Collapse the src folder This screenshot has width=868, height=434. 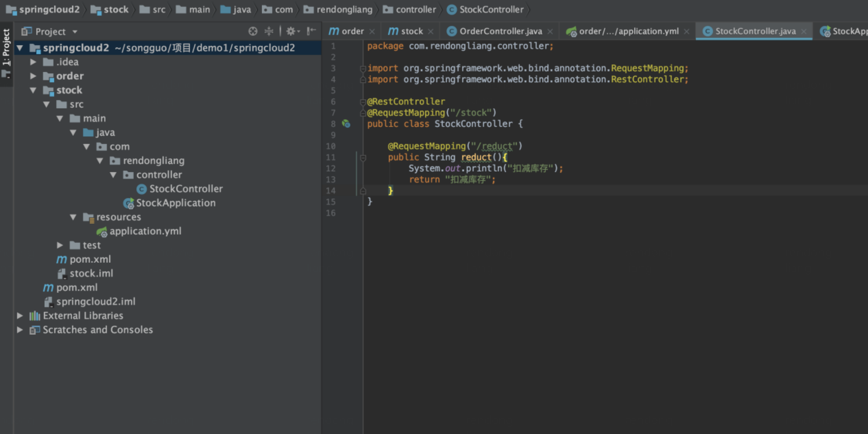[x=46, y=104]
